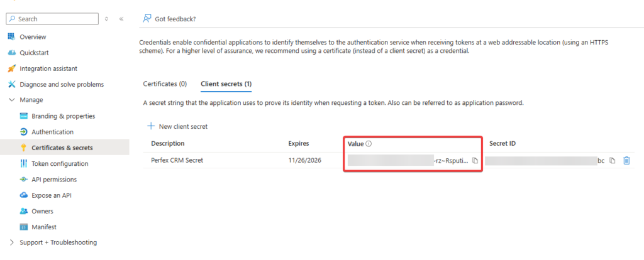Collapse the sidebar with double chevron
This screenshot has width=644, height=260.
click(121, 19)
